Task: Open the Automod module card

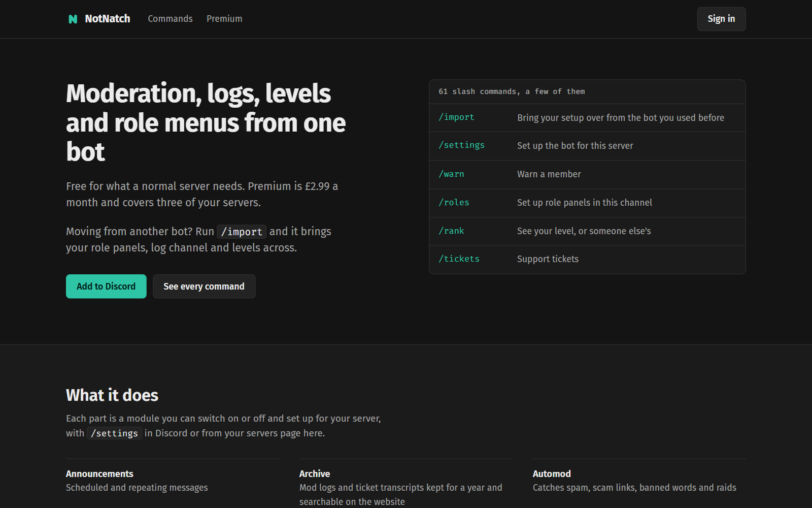Action: [639, 481]
